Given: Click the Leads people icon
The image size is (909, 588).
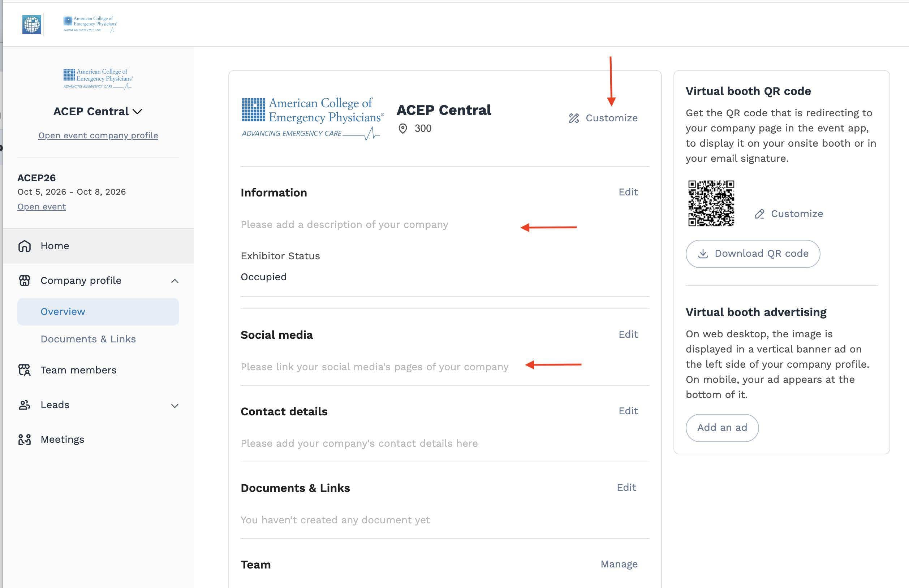Looking at the screenshot, I should tap(25, 405).
